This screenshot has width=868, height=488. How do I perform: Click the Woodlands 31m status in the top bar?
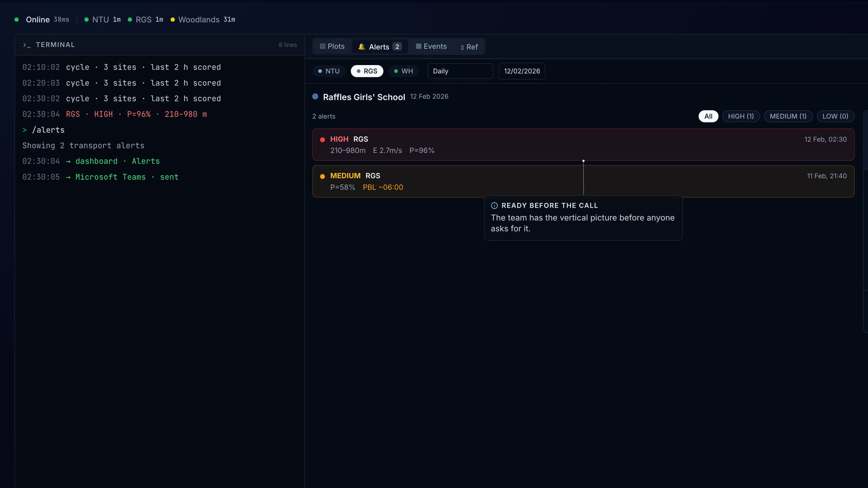pyautogui.click(x=203, y=20)
